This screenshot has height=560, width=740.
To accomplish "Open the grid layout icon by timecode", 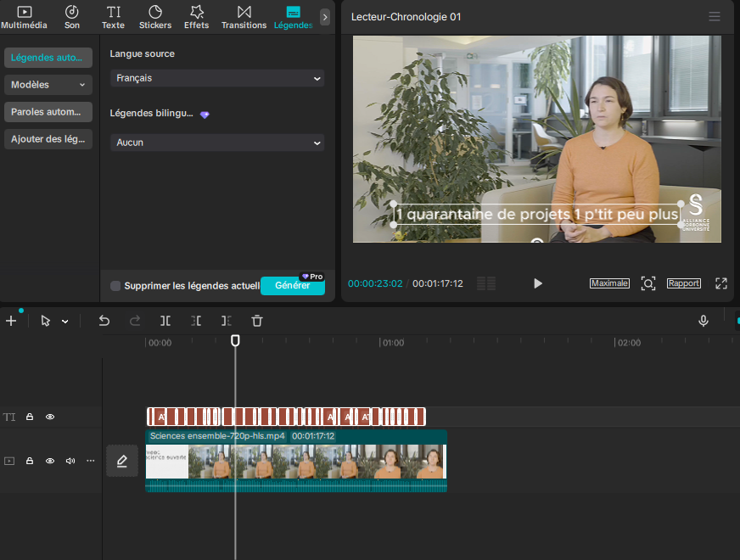I will pos(486,283).
